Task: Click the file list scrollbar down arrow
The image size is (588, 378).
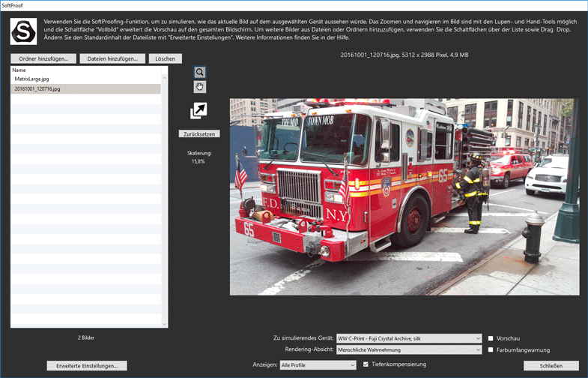Action: [164, 324]
